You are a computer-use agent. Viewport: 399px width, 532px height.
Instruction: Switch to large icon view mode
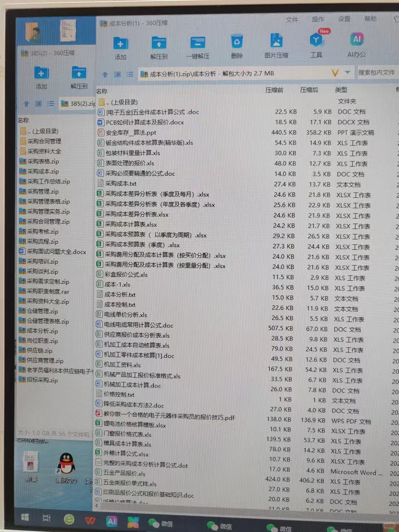click(x=118, y=74)
